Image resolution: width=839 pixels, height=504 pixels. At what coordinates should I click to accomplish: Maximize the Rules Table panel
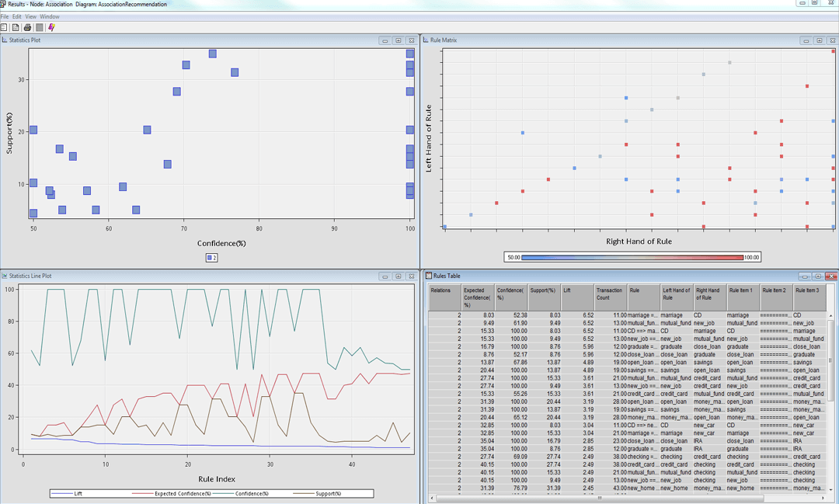(x=818, y=276)
